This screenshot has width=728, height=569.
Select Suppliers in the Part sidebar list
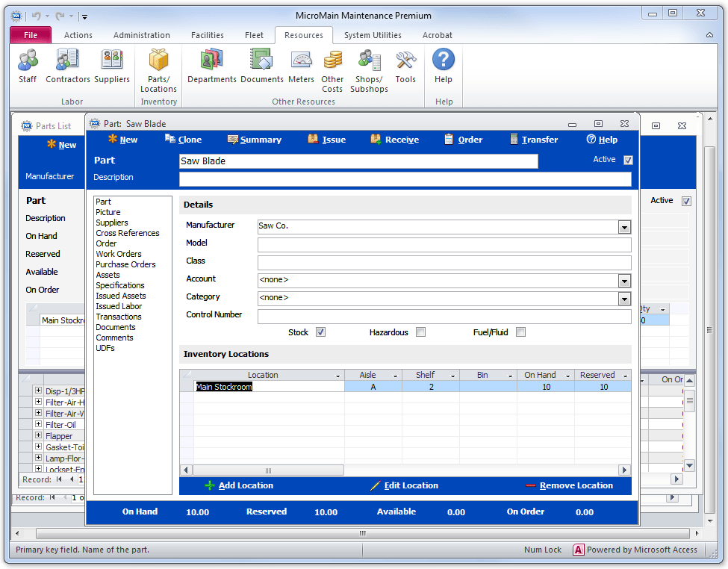pos(112,222)
